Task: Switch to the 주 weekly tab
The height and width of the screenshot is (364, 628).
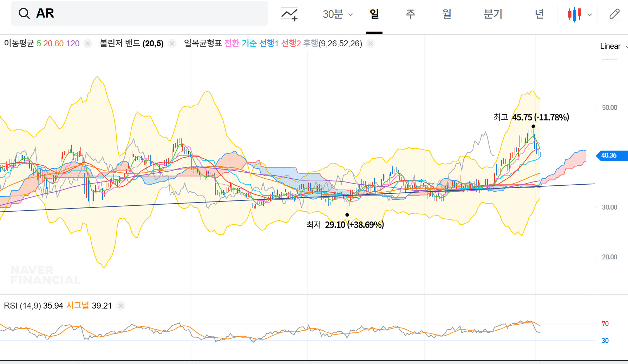Action: click(x=410, y=14)
